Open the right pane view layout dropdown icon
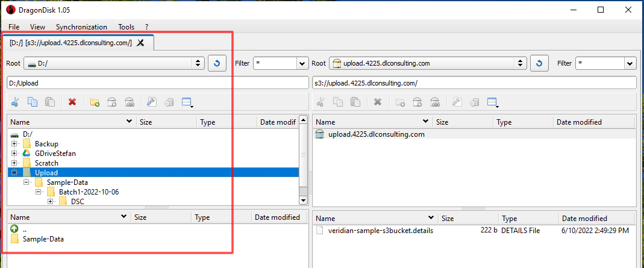This screenshot has height=268, width=644. point(493,102)
